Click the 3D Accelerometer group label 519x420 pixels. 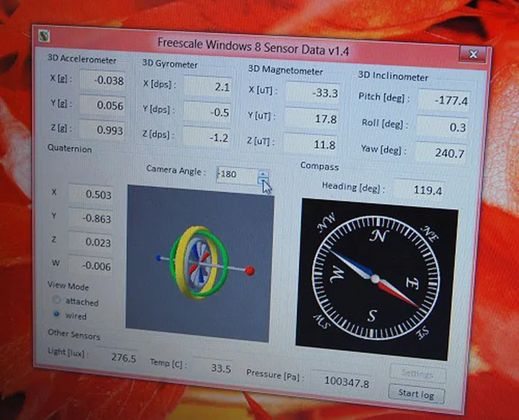(x=81, y=59)
